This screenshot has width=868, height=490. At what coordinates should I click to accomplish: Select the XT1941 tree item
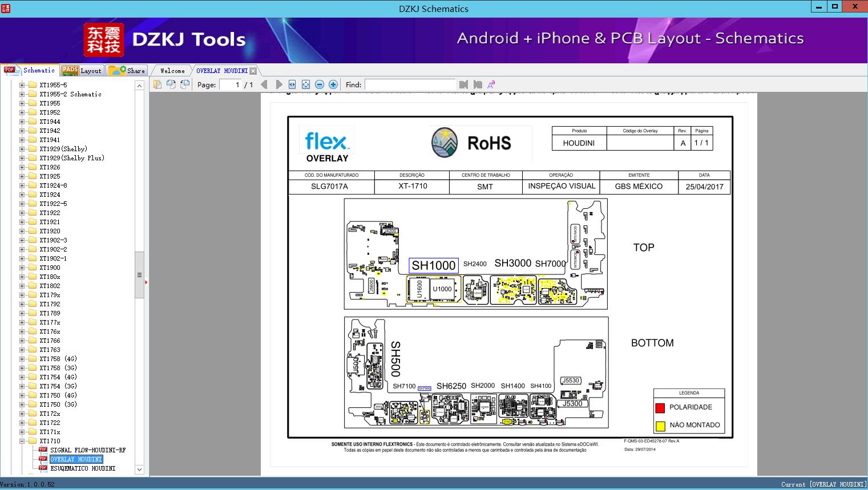pos(50,140)
